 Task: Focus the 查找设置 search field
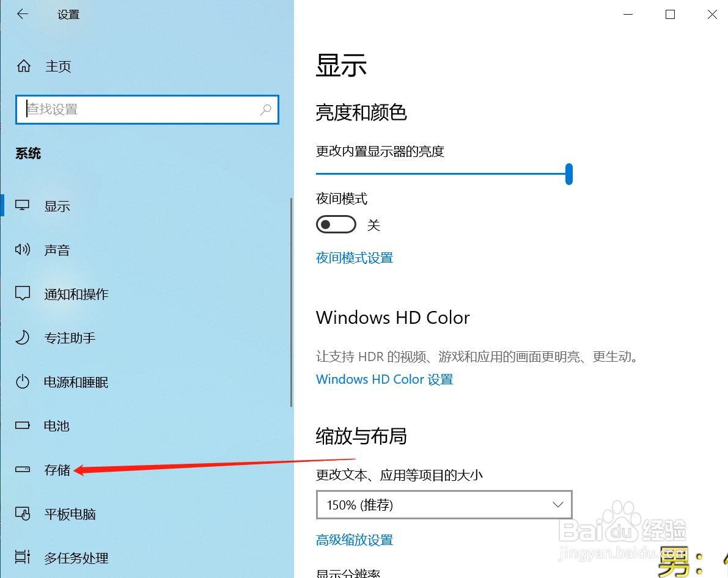147,109
